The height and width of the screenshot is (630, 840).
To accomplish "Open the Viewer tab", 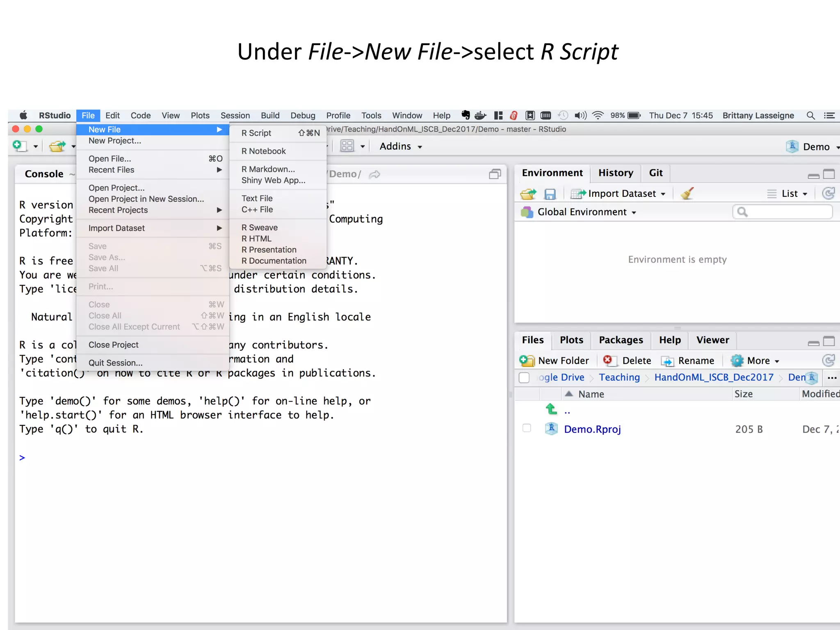I will click(712, 340).
